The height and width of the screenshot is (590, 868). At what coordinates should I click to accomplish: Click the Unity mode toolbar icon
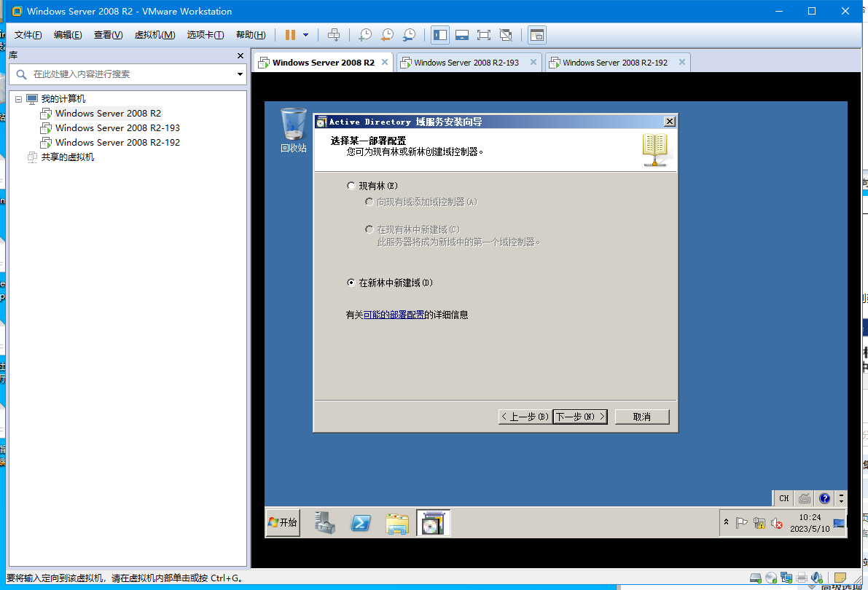(x=505, y=35)
